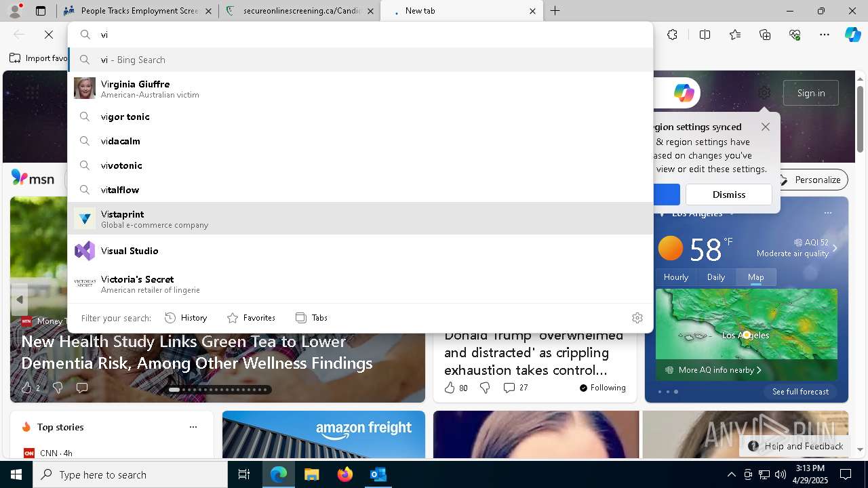Open the MSN page settings gear

click(x=764, y=93)
